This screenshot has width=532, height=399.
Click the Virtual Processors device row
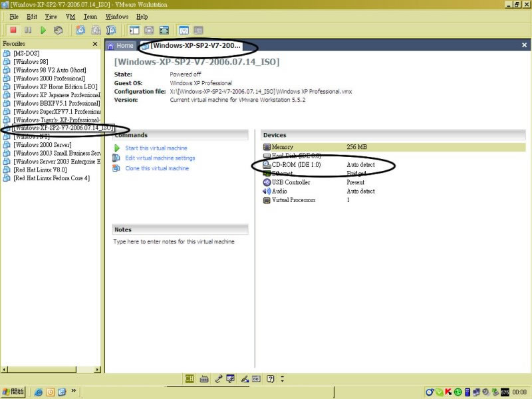(x=394, y=200)
